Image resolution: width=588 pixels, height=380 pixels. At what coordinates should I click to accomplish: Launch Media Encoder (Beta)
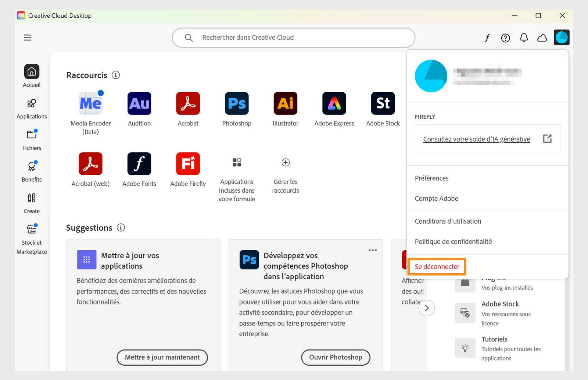point(90,104)
